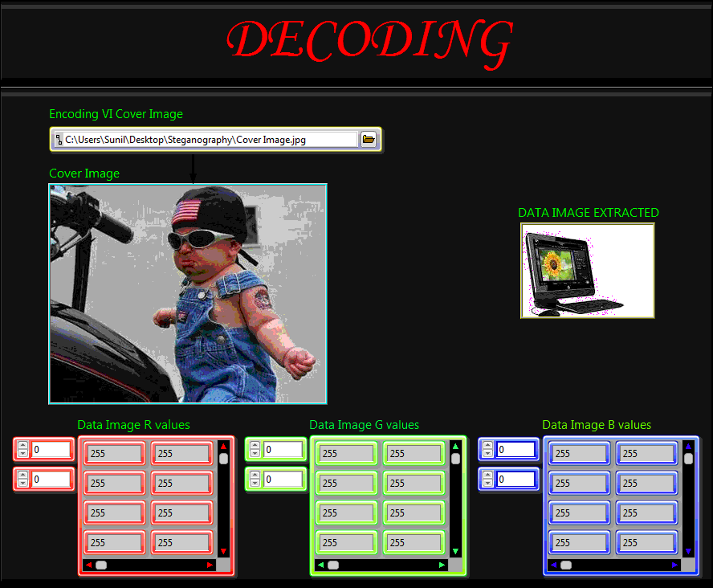
Task: Click the B values horizontal scrollbar thumb
Action: pos(566,566)
